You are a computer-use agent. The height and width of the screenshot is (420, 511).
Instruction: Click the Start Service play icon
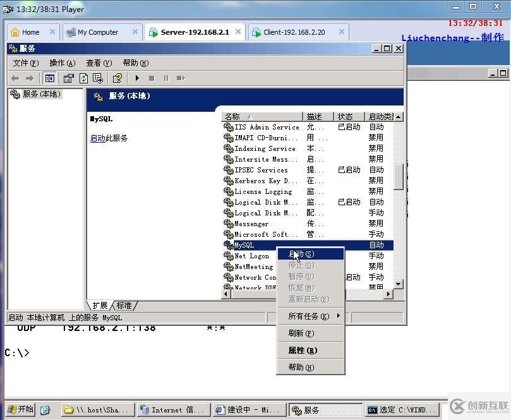click(137, 78)
